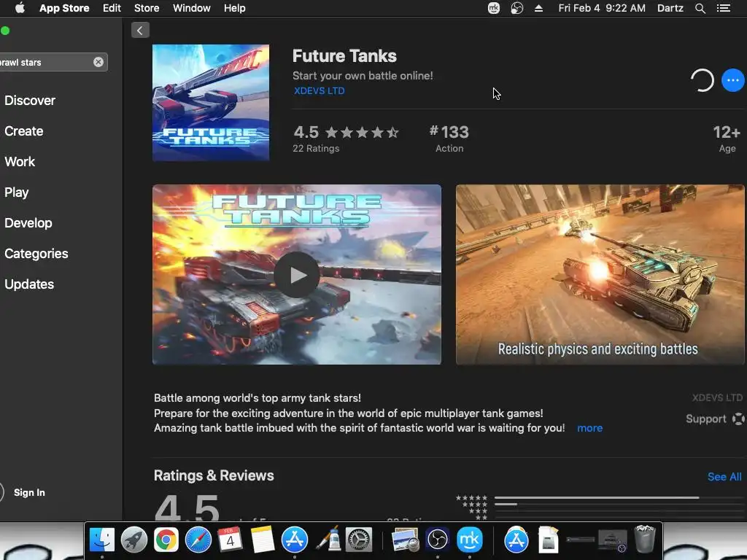This screenshot has height=560, width=747.
Task: Click the 12+ Age rating
Action: [x=727, y=138]
